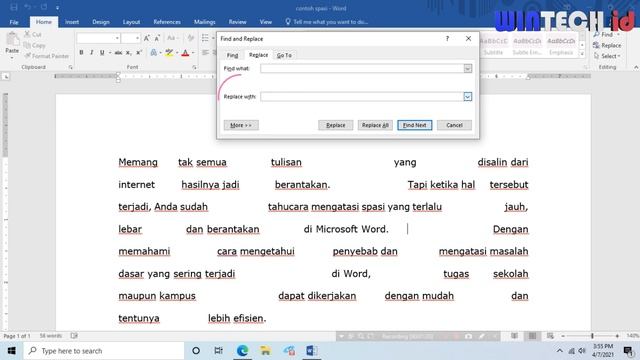Viewport: 640px width, 360px height.
Task: Open the Font group dialog launcher
Action: click(x=194, y=67)
